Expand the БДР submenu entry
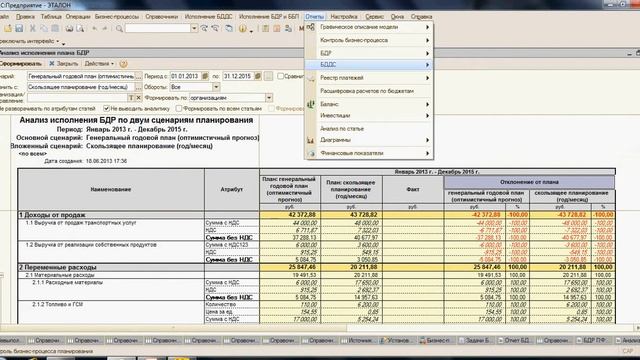 (369, 53)
